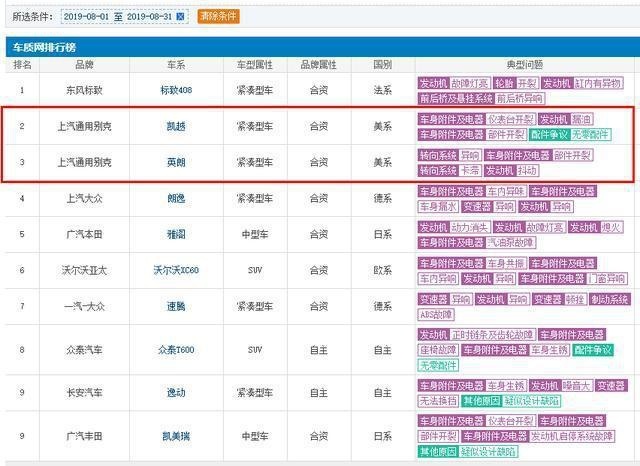
Task: Click the green 配件争议 tag in the 众泰T600 row
Action: (593, 350)
